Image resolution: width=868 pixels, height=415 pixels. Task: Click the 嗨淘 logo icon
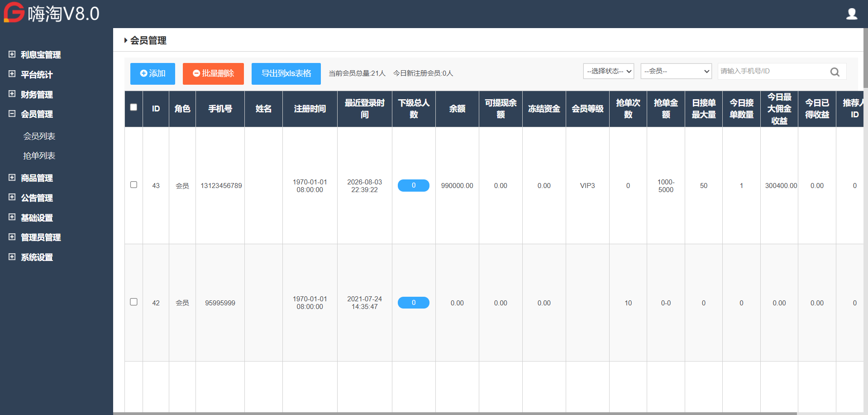(x=14, y=12)
